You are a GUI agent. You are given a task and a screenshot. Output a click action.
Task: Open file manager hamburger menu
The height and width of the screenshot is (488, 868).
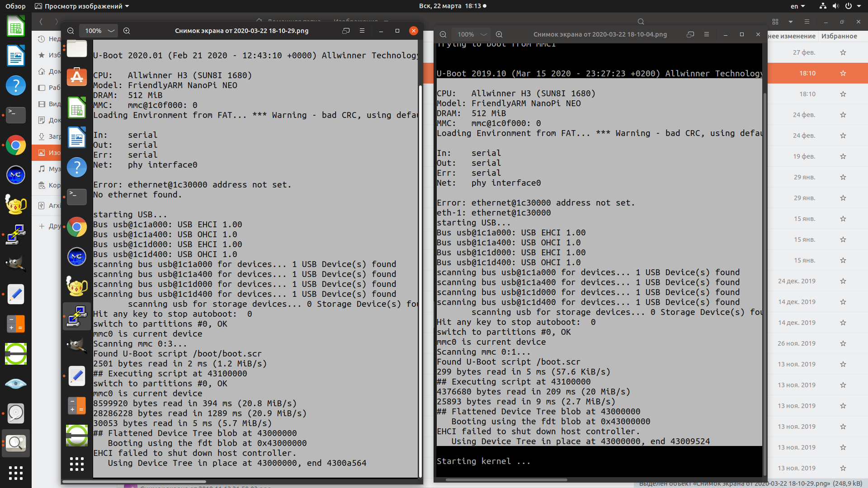pyautogui.click(x=807, y=22)
